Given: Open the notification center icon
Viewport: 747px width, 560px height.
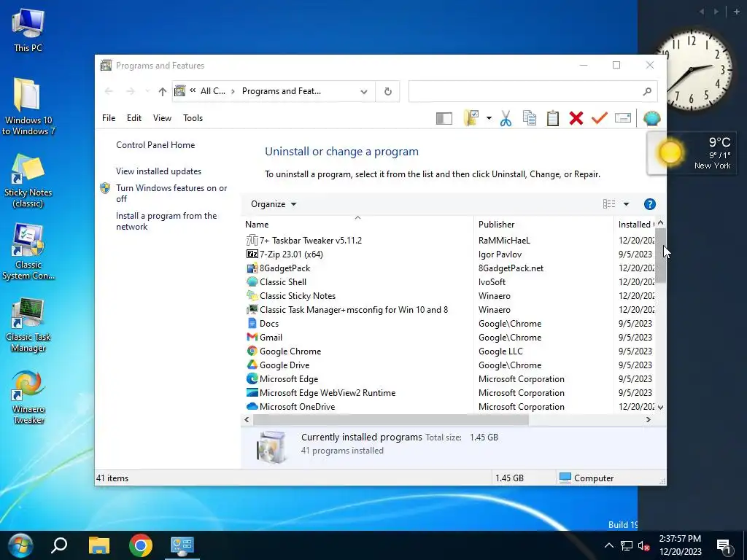Looking at the screenshot, I should point(724,547).
